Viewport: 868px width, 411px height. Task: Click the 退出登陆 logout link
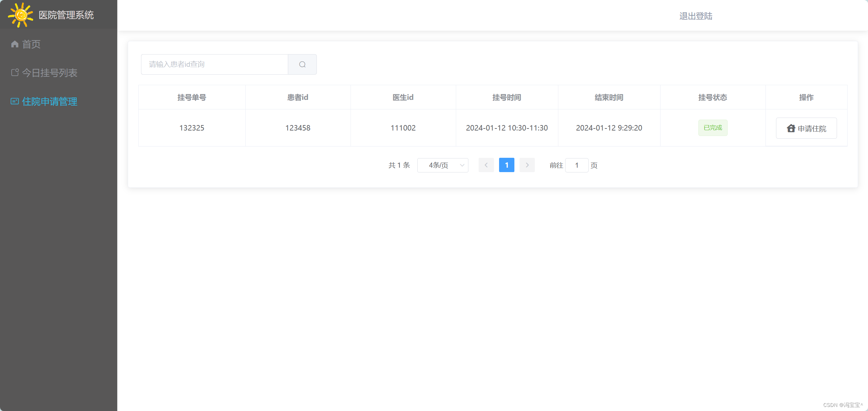tap(696, 16)
